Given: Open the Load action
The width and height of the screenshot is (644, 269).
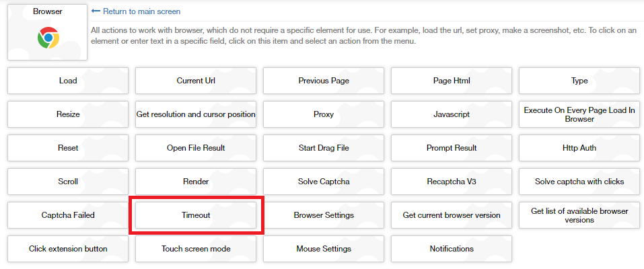Looking at the screenshot, I should pos(68,81).
